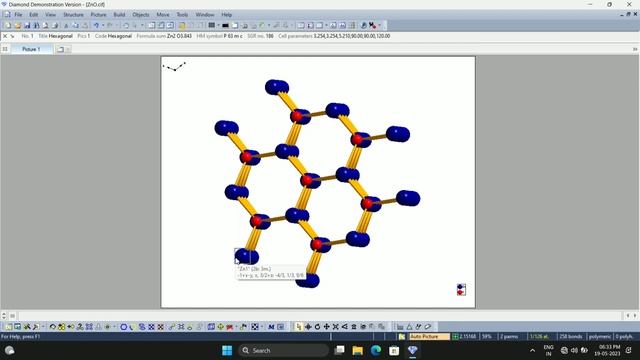Click the red X tools icon at top toolbar end
The image size is (640, 360).
(372, 25)
